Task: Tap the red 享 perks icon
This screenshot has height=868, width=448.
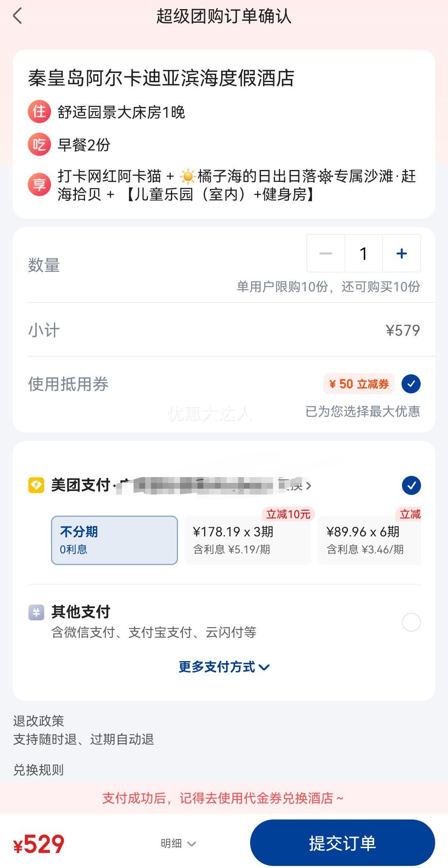Action: 39,185
